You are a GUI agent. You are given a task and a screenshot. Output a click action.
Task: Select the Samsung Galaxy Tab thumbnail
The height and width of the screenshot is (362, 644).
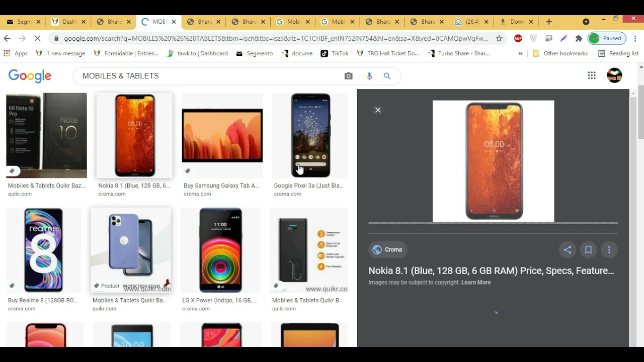[222, 135]
